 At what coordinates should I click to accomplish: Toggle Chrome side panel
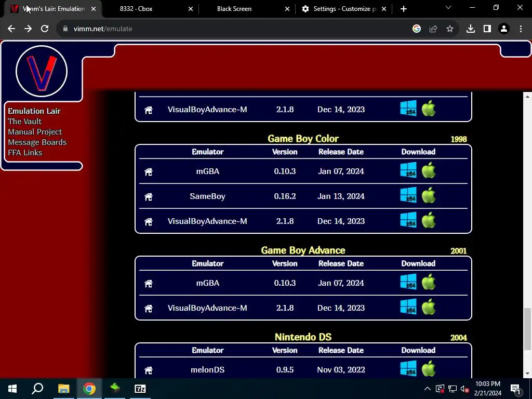[487, 29]
